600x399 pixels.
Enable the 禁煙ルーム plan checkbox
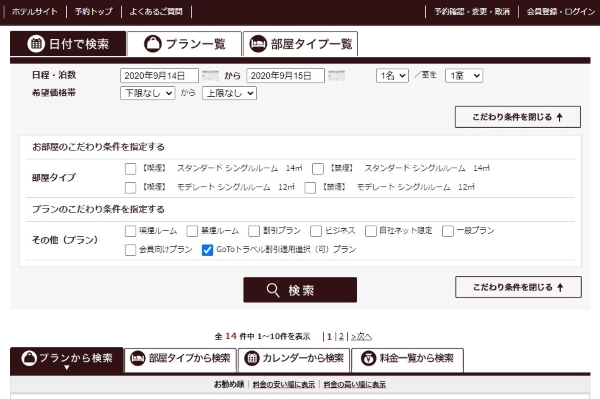[x=192, y=231]
